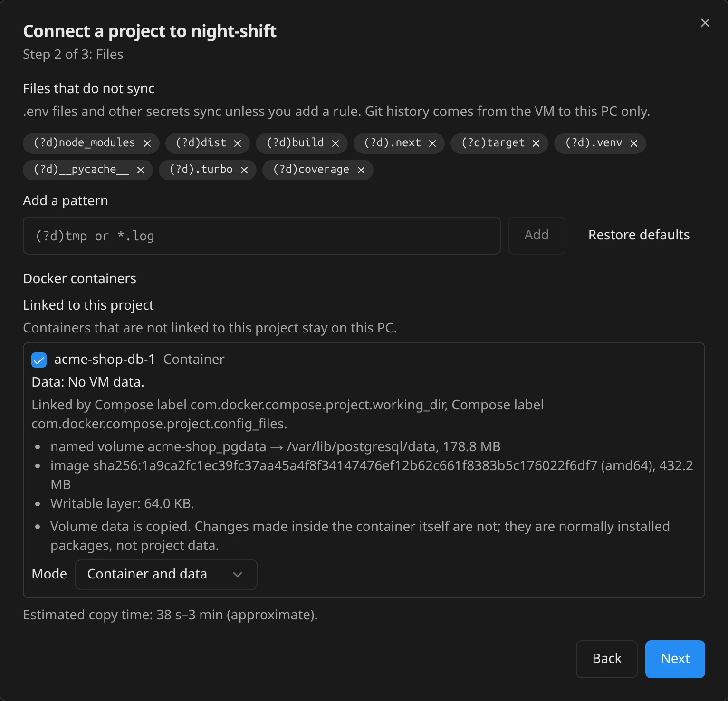
Task: Click the Add a pattern input field
Action: [262, 236]
